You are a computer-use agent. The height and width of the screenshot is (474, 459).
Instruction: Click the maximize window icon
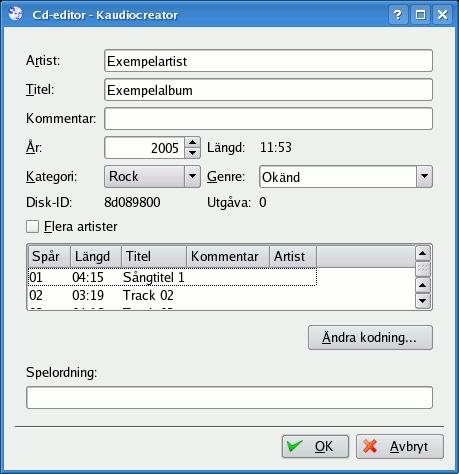click(x=420, y=14)
